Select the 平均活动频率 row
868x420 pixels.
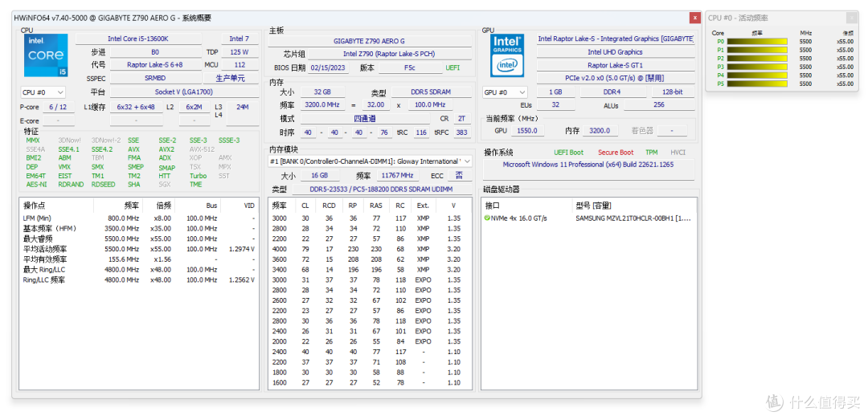point(139,249)
